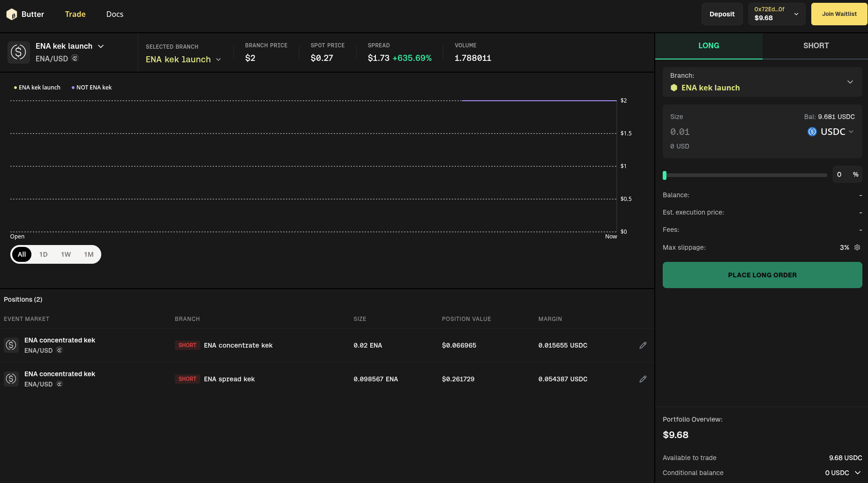Click the hexagon icon beside branch ENA kek launch
This screenshot has width=868, height=483.
674,88
